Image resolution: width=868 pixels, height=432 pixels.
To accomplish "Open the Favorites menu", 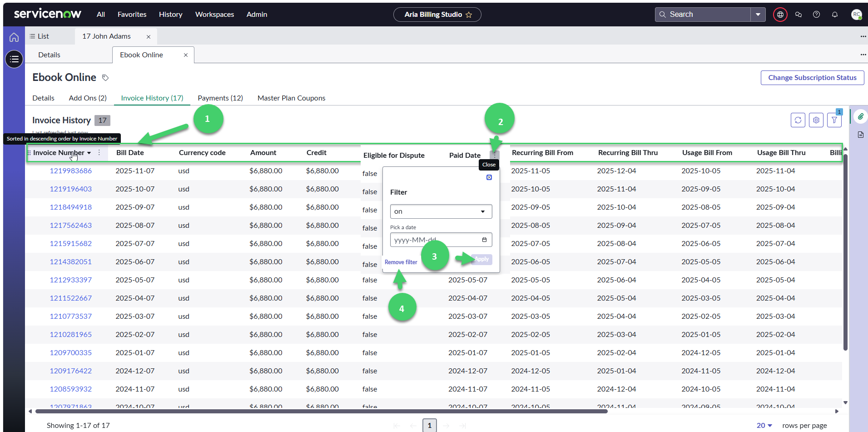I will point(132,15).
